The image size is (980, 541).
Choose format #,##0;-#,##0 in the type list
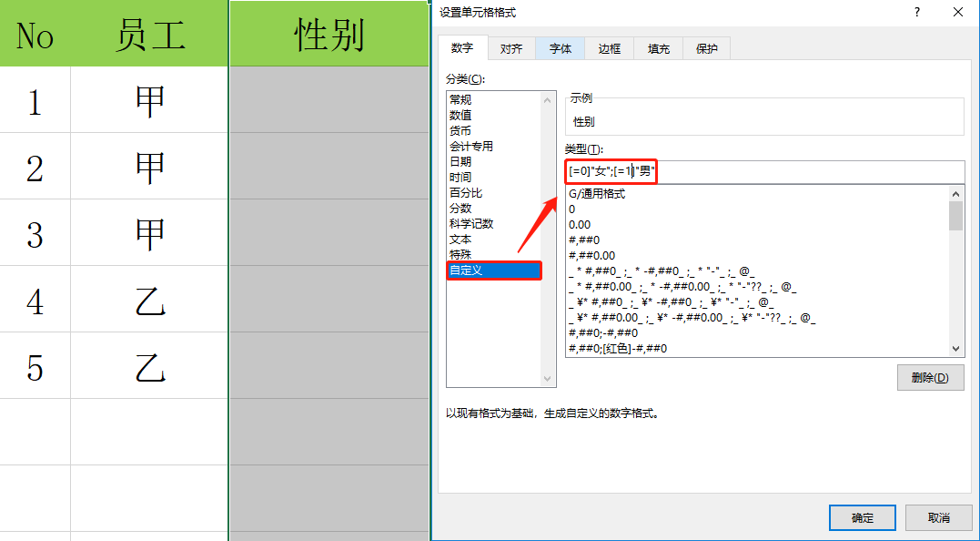pyautogui.click(x=756, y=333)
